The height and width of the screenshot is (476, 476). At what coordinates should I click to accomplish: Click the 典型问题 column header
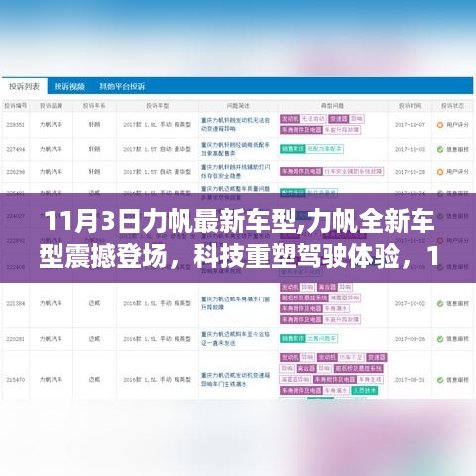[x=332, y=106]
